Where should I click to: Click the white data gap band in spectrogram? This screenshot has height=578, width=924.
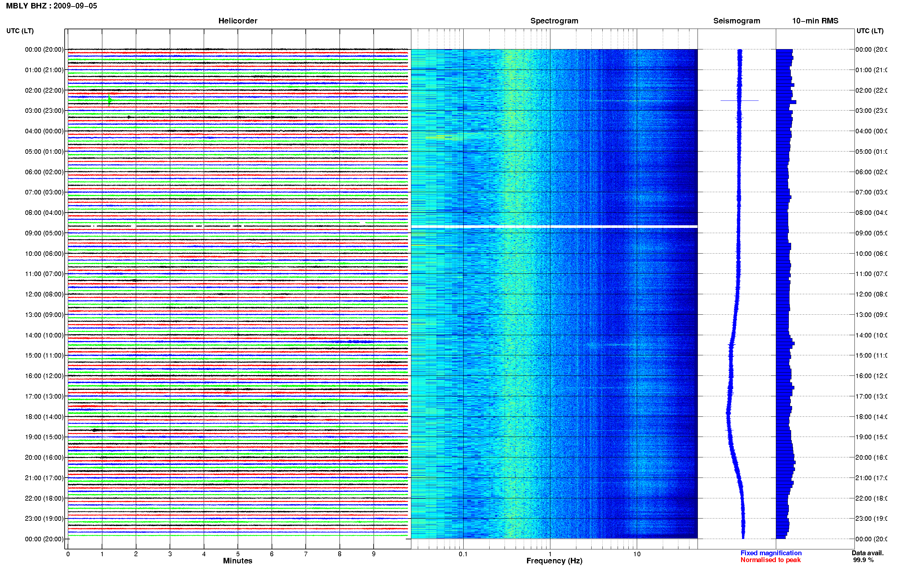(x=554, y=227)
